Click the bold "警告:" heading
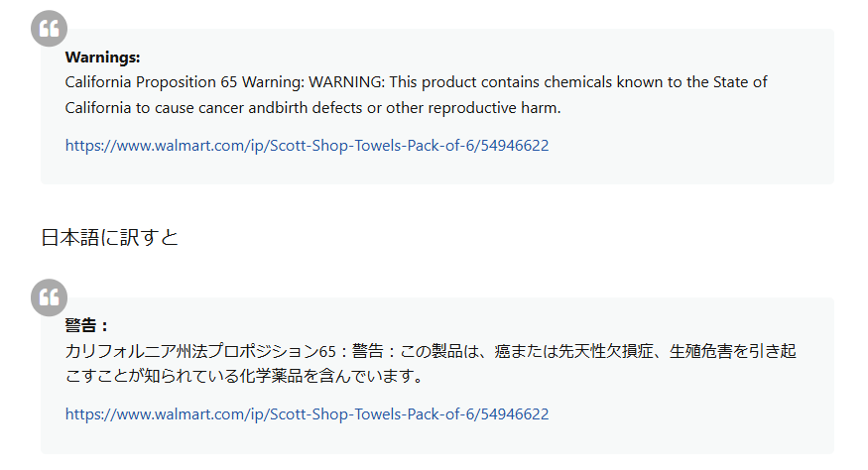868x470 pixels. [x=85, y=325]
